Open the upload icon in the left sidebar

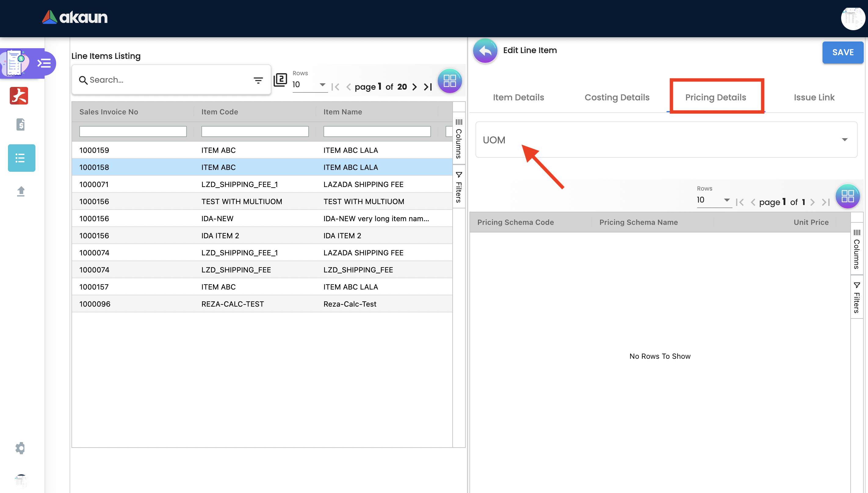coord(21,191)
